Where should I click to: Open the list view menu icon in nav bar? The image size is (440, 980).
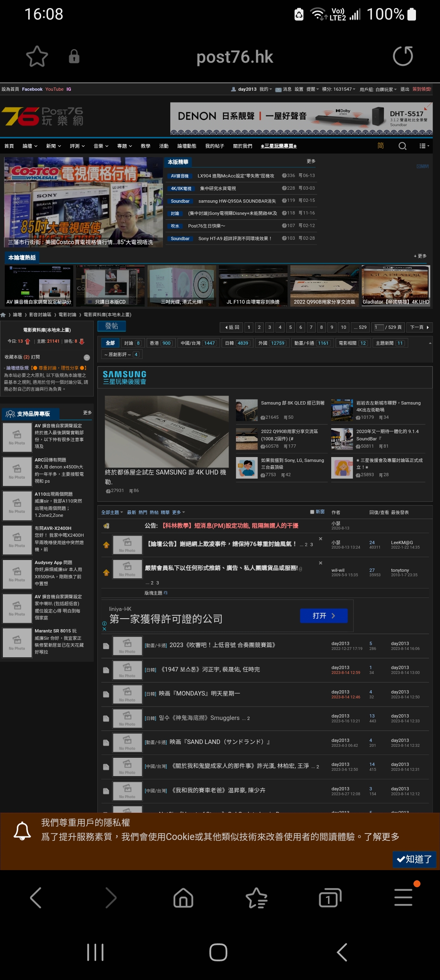click(x=424, y=146)
